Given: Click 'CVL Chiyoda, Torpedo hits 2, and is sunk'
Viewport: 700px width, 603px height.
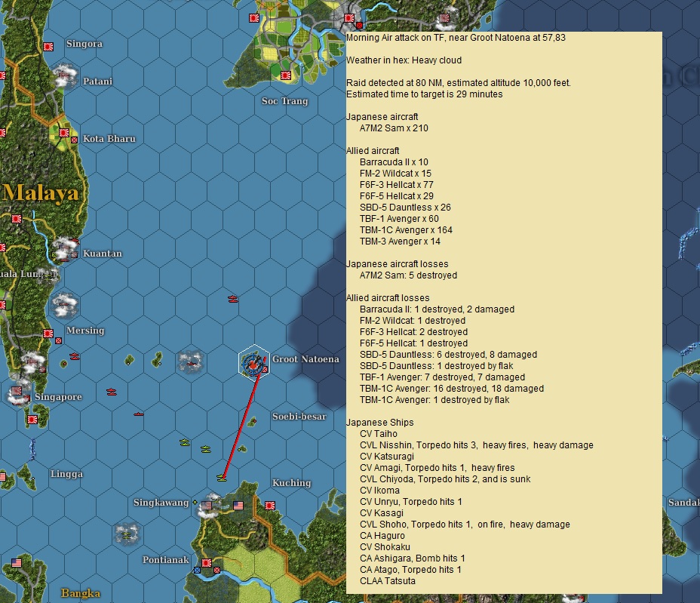Looking at the screenshot, I should click(x=445, y=478).
